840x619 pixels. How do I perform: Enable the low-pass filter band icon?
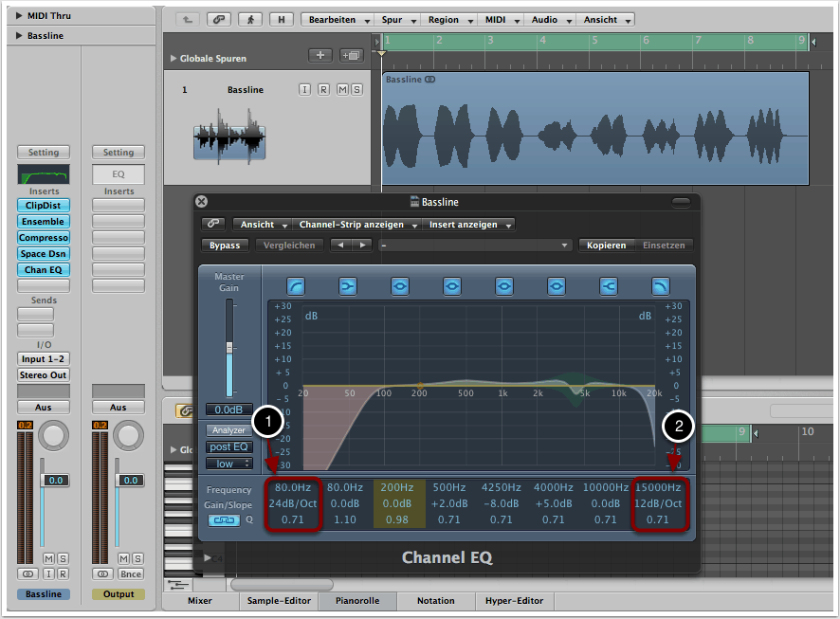[660, 285]
